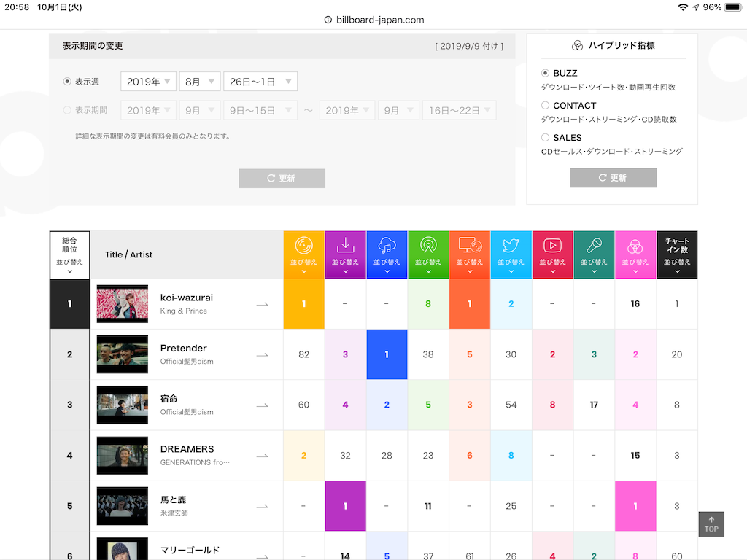Sort by 総合順位 overall rank header
Image resolution: width=747 pixels, height=560 pixels.
coord(69,254)
